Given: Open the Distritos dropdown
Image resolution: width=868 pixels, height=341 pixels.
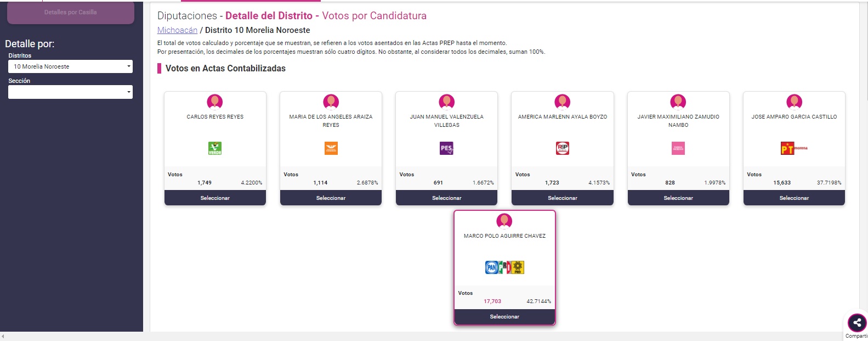Looking at the screenshot, I should tap(70, 66).
